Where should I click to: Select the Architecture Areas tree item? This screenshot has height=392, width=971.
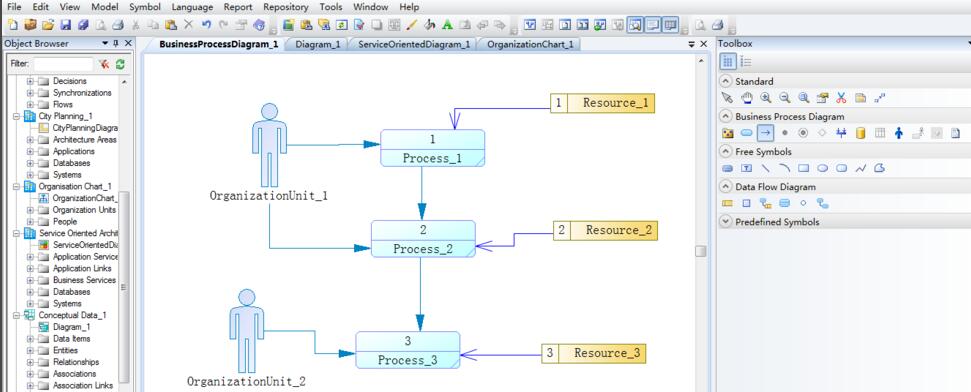click(84, 140)
